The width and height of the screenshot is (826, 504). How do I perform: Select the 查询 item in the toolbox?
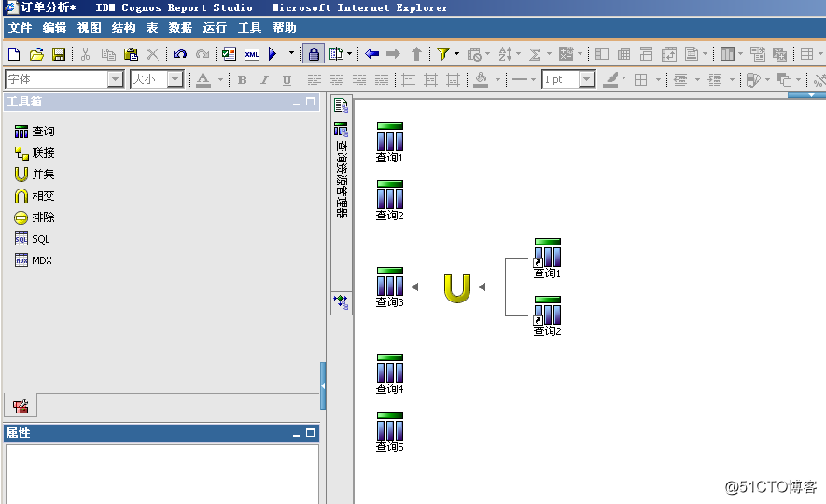(35, 132)
